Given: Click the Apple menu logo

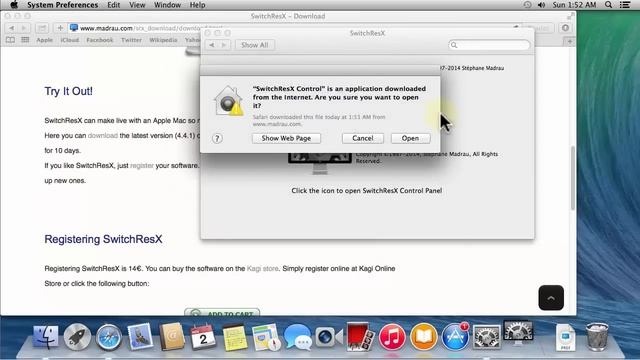Looking at the screenshot, I should (14, 5).
